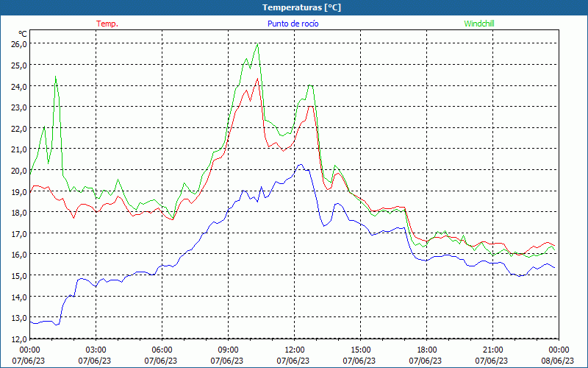Image resolution: width=588 pixels, height=368 pixels.
Task: Click the '°C' axis unit label
Action: pos(23,34)
